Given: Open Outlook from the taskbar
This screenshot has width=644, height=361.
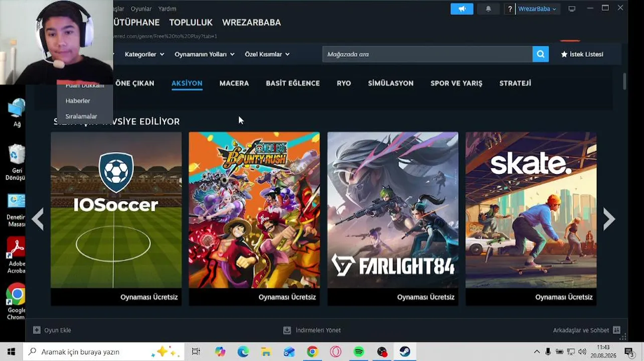Looking at the screenshot, I should (x=289, y=351).
